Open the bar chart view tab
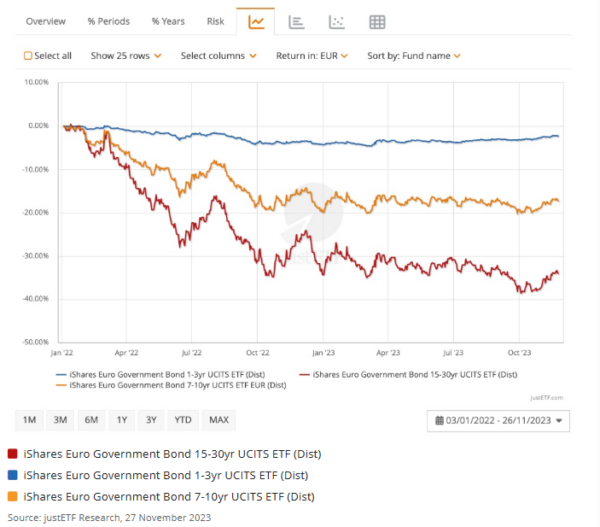This screenshot has height=527, width=600. [296, 22]
